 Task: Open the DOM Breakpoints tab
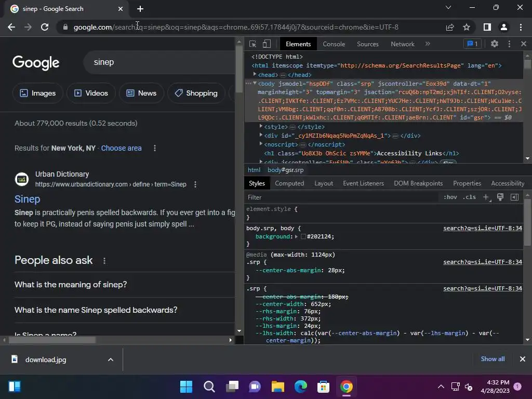pyautogui.click(x=418, y=183)
